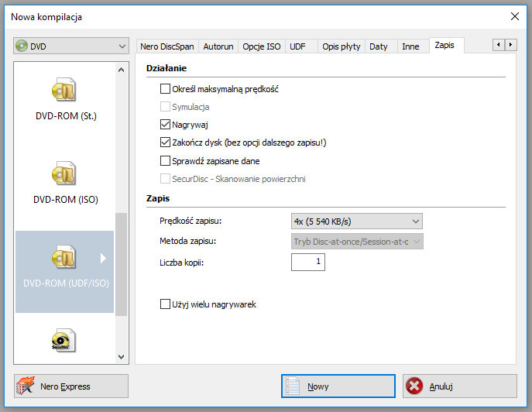
Task: Open the Inne tab
Action: tap(413, 46)
